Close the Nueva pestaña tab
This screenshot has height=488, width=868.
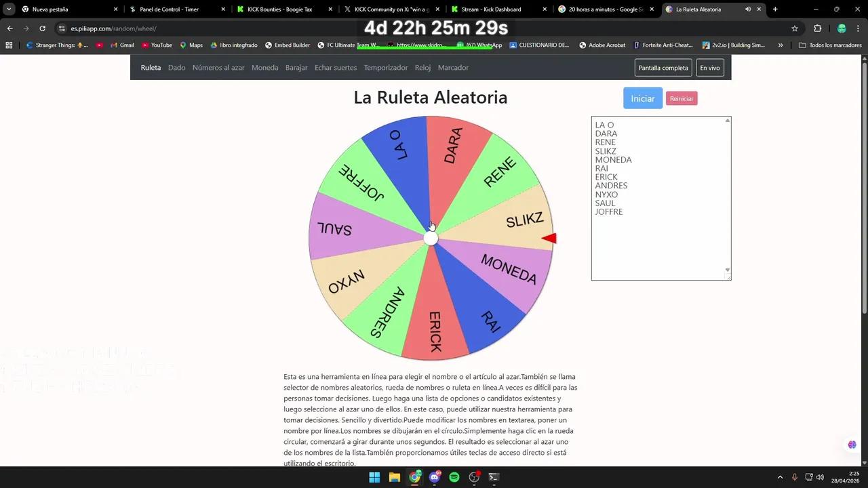(x=115, y=9)
